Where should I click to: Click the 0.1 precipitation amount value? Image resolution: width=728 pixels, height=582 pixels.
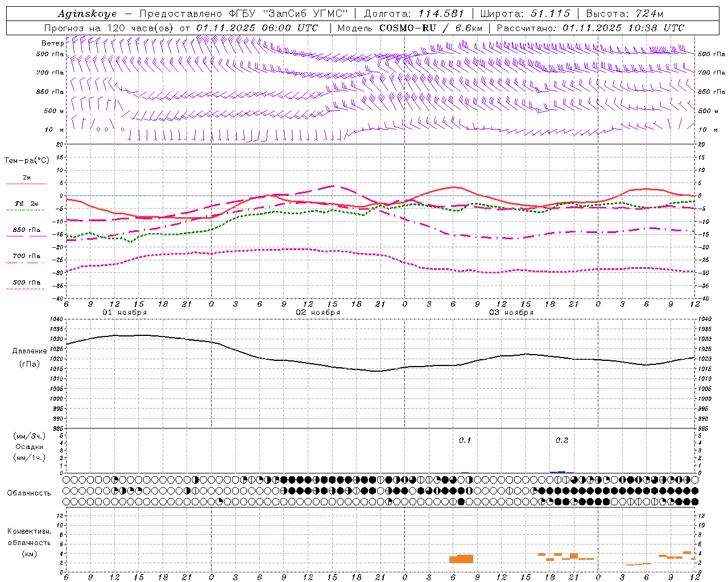click(x=465, y=440)
